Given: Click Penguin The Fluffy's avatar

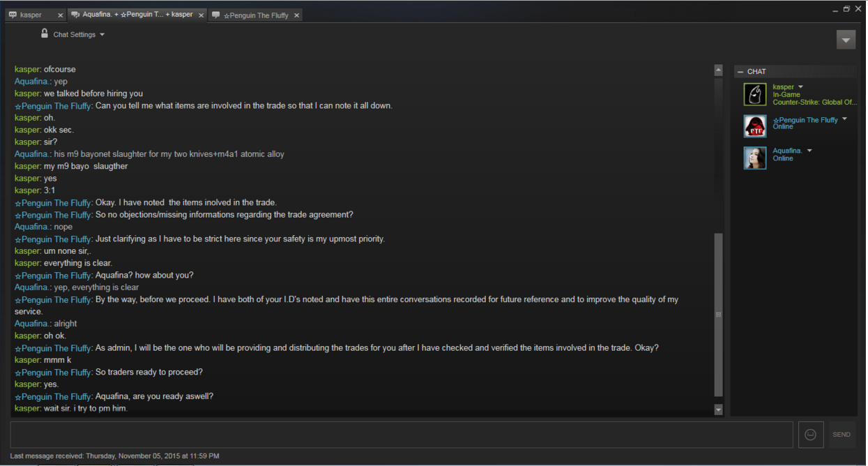Looking at the screenshot, I should [x=754, y=126].
